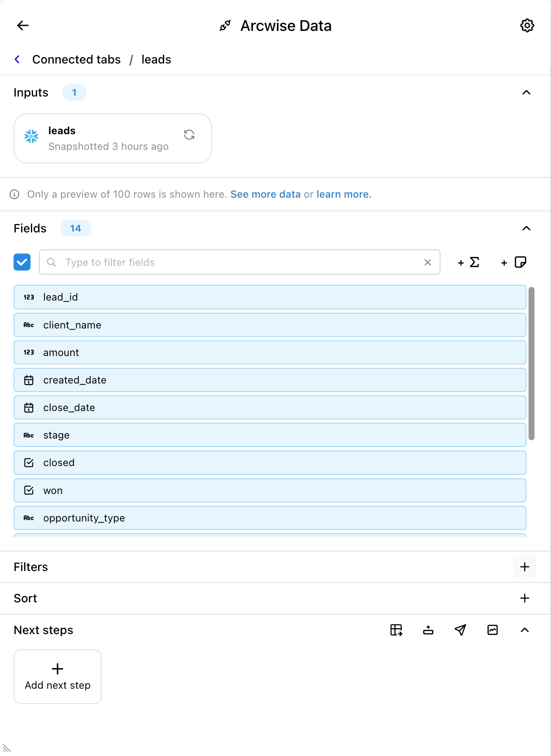Click the fields list scrollbar
The image size is (551, 756).
(532, 364)
